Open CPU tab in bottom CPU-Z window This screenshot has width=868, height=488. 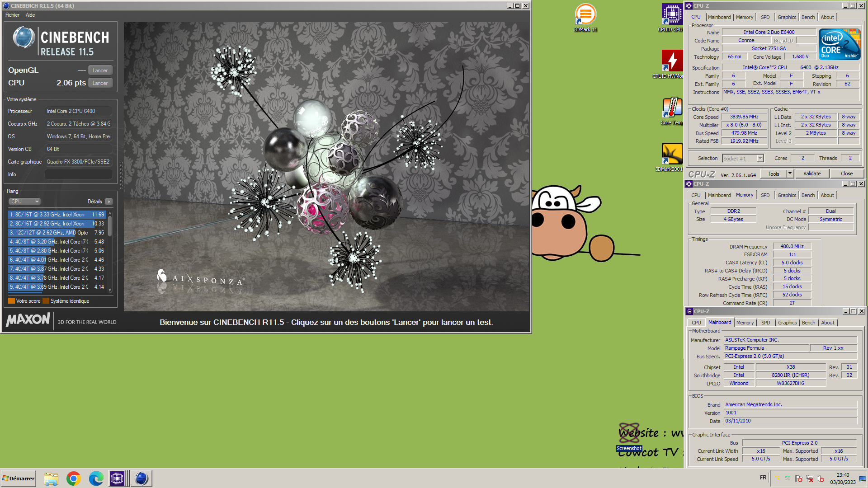696,323
